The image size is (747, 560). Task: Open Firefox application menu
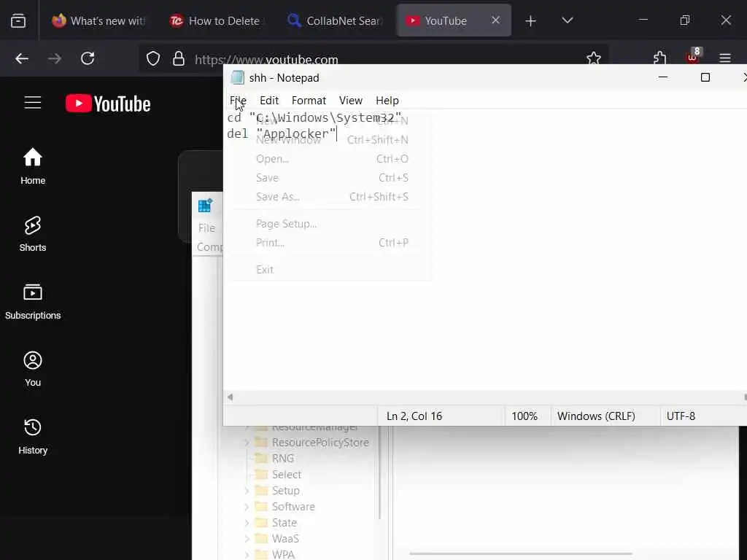(725, 58)
